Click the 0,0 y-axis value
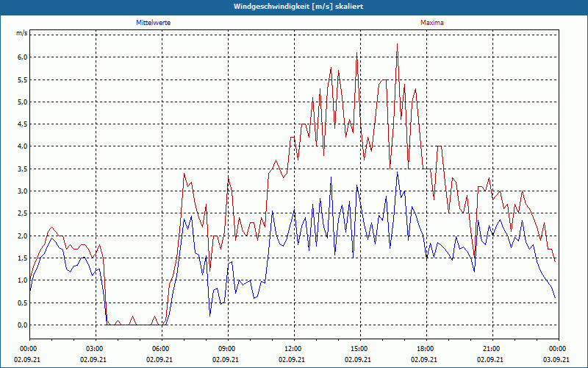 coord(23,325)
